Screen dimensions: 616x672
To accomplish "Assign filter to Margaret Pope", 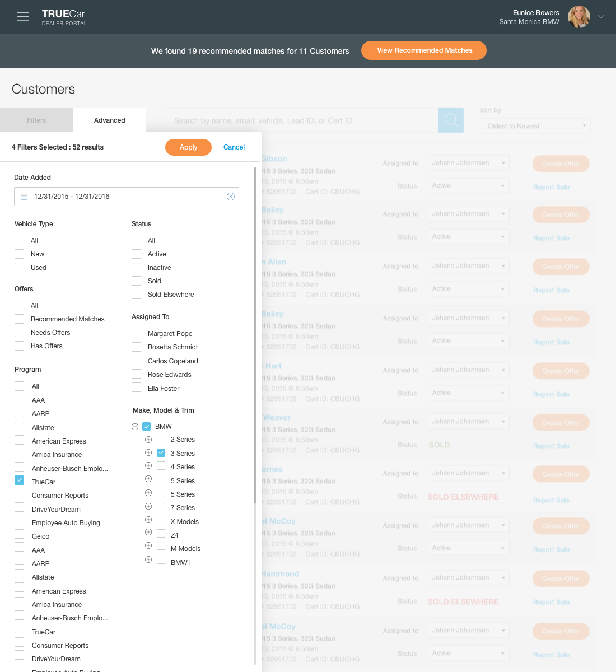I will point(136,333).
